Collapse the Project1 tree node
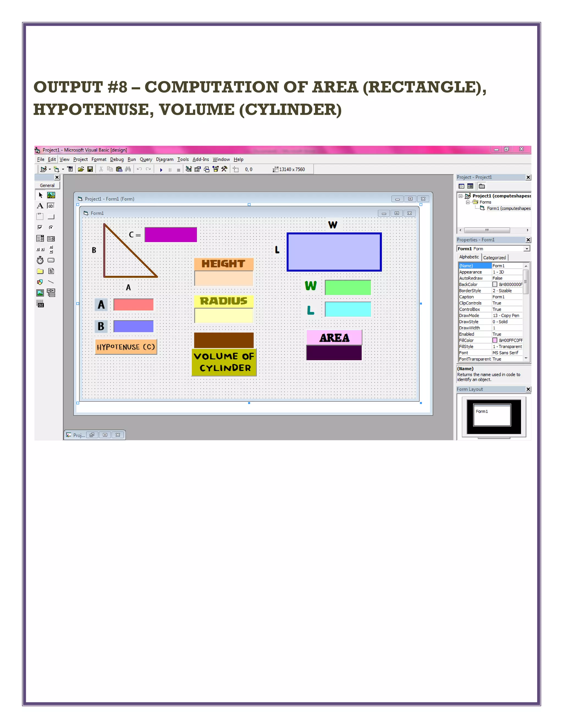 [461, 196]
